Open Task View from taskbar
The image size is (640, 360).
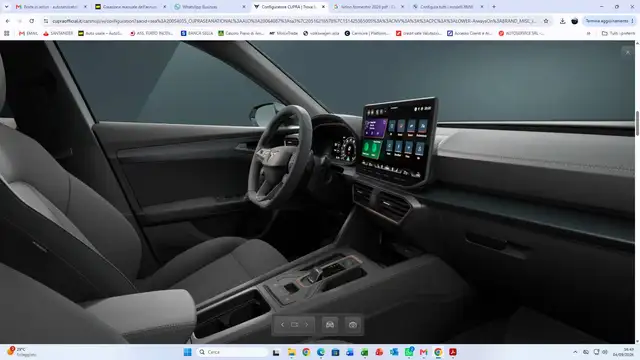point(276,352)
